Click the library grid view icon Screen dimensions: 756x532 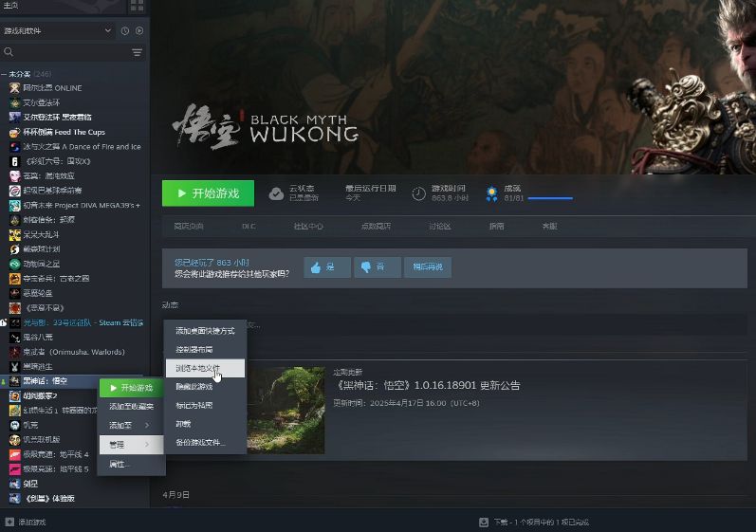137,6
